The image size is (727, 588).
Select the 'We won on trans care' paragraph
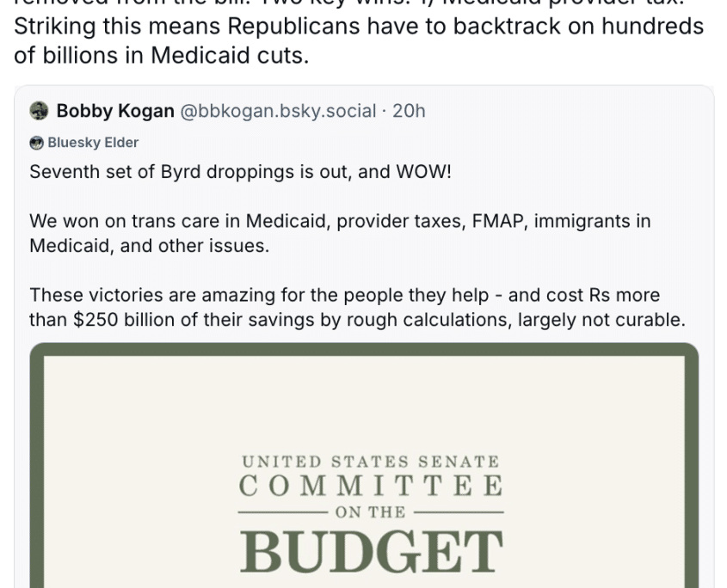pos(341,234)
